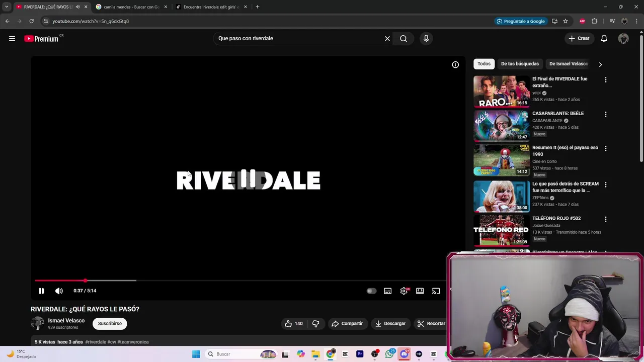Image resolution: width=644 pixels, height=362 pixels.
Task: Open a new browser tab
Action: tap(258, 7)
